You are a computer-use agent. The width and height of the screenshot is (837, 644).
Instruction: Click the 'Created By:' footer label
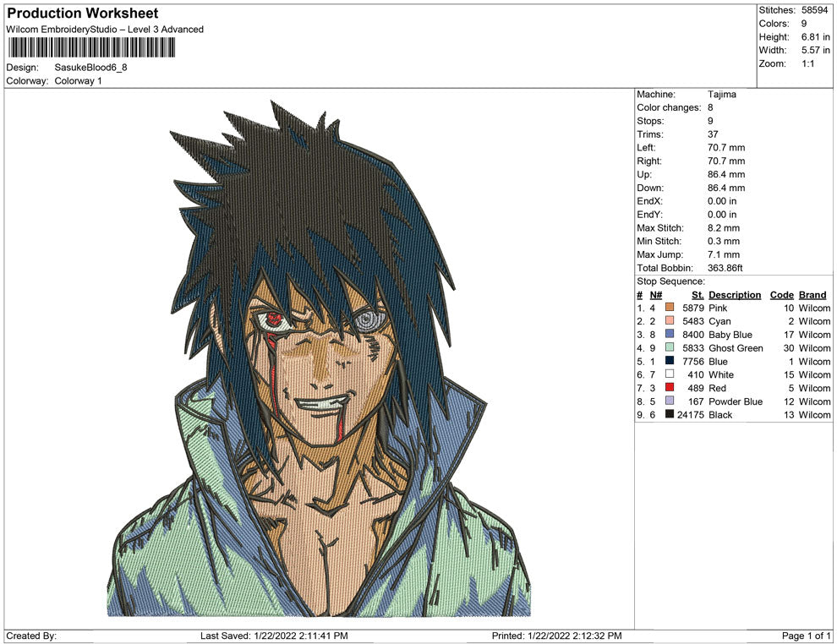pos(31,636)
